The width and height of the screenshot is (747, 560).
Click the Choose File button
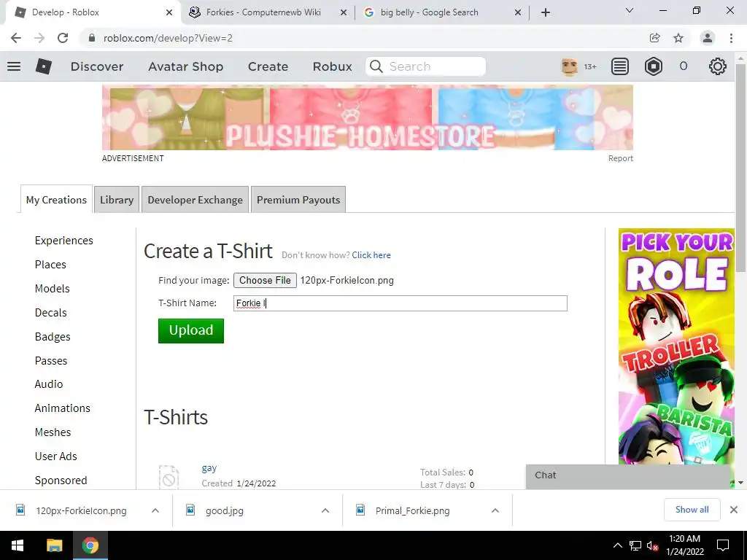click(265, 281)
